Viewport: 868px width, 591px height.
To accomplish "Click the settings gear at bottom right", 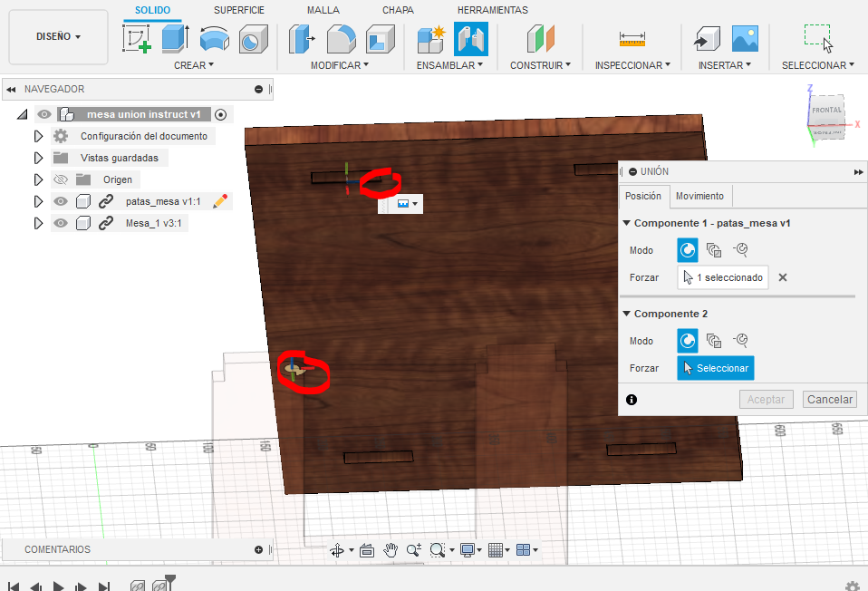I will pyautogui.click(x=853, y=586).
